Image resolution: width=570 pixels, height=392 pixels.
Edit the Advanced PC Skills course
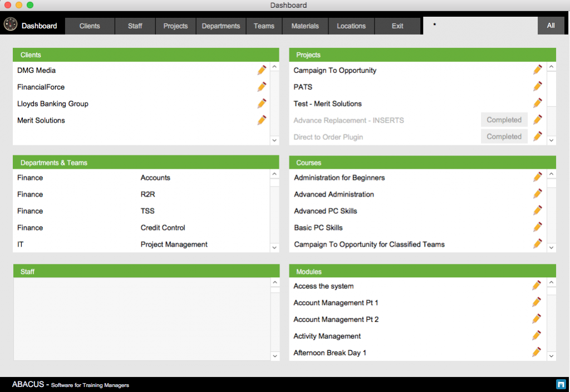(538, 210)
